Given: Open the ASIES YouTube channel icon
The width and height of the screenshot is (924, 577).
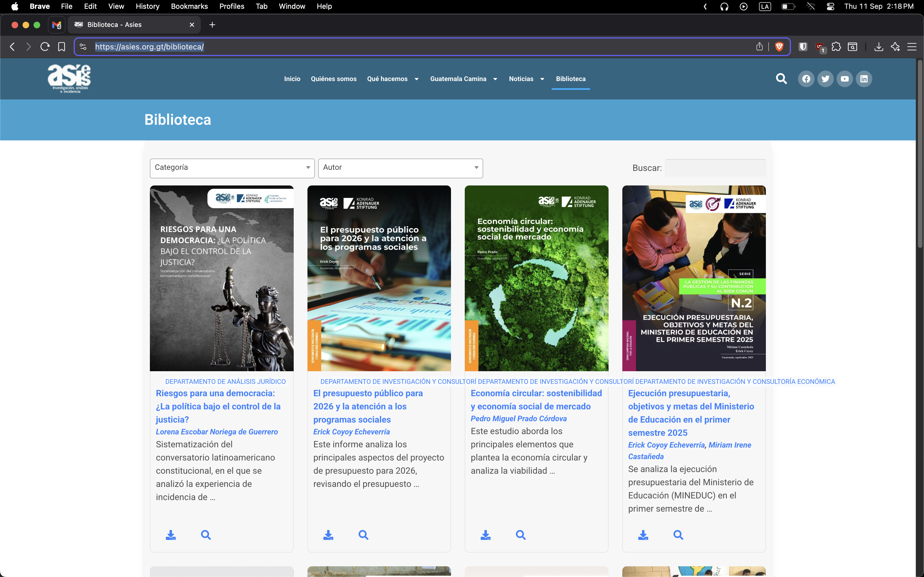Looking at the screenshot, I should tap(845, 79).
